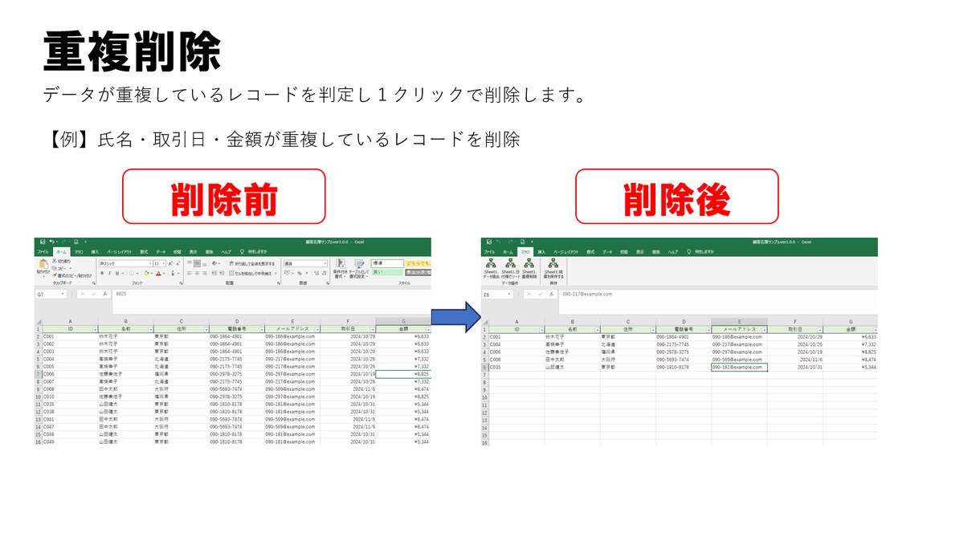
Task: Run Sheet1.データ抽出 macro in 削除後 Excel
Action: click(491, 268)
